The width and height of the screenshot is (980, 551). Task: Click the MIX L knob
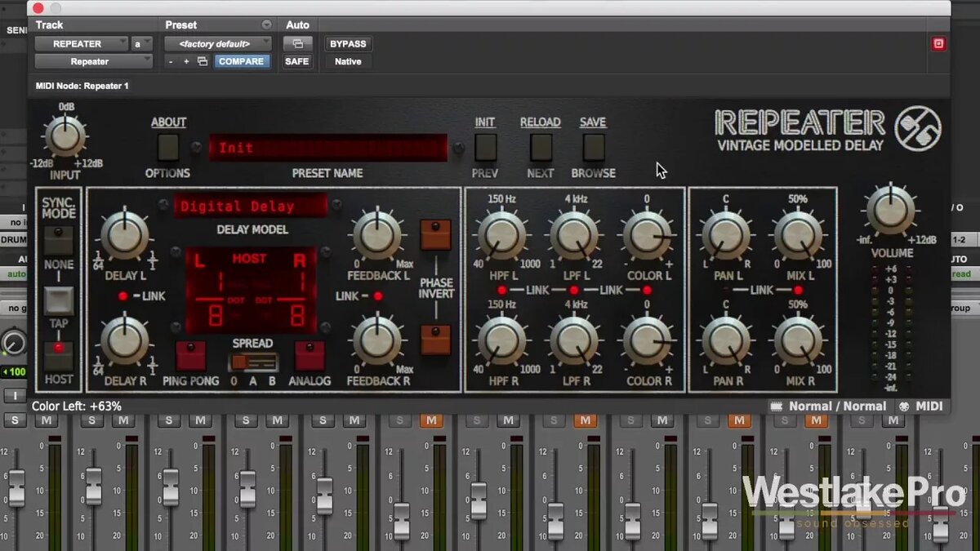pos(797,235)
